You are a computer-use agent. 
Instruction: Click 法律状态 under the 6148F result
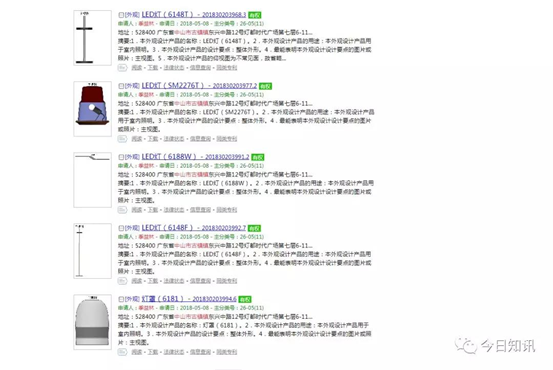[x=174, y=281]
